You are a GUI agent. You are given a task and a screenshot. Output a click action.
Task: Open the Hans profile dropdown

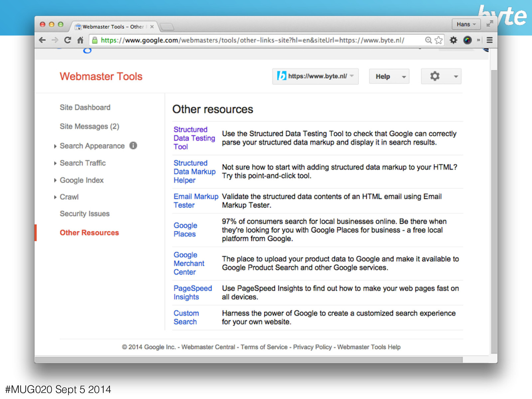[x=466, y=24]
